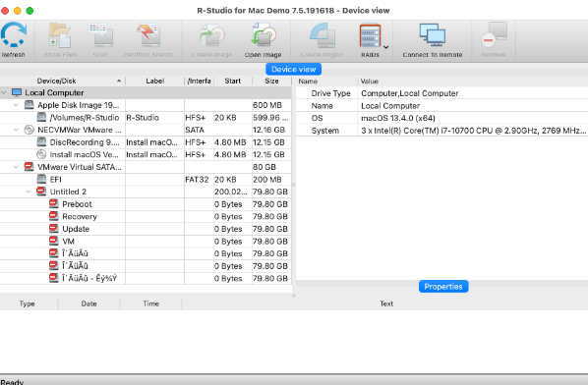The width and height of the screenshot is (588, 385).
Task: Click the RAIDs toolbar icon
Action: [370, 36]
